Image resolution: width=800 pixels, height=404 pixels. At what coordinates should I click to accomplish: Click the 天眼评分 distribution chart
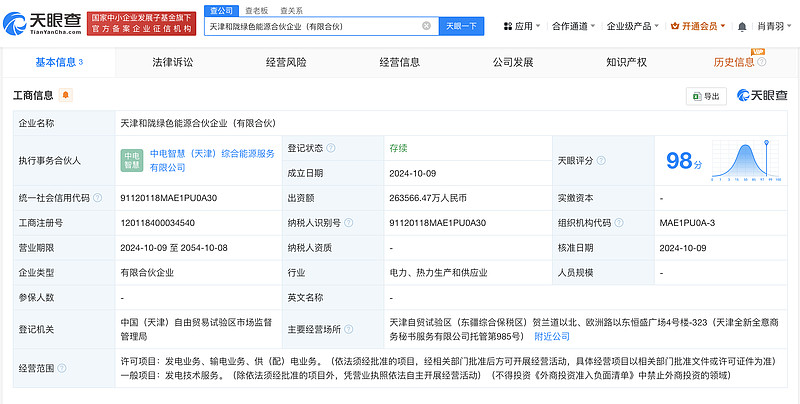click(x=745, y=161)
